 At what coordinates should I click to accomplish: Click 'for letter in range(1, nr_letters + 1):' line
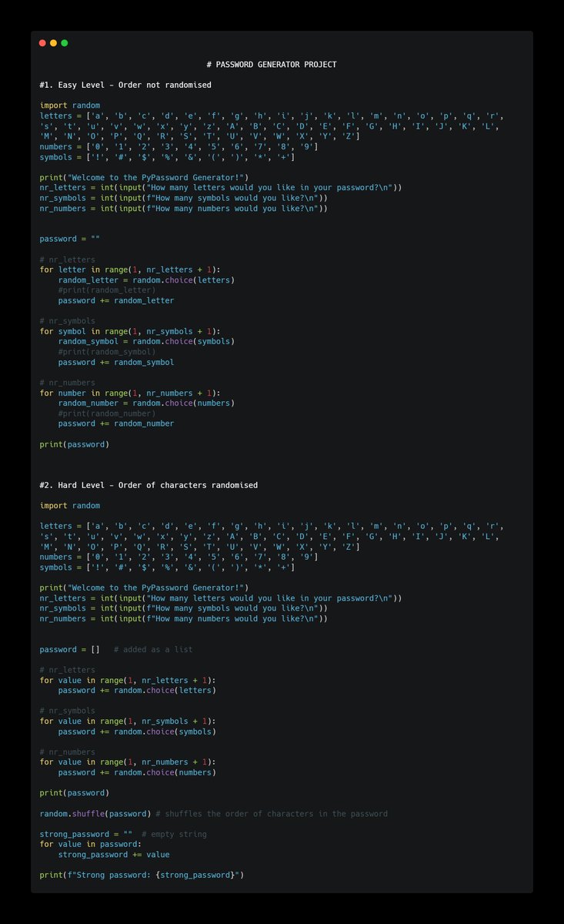click(x=129, y=269)
